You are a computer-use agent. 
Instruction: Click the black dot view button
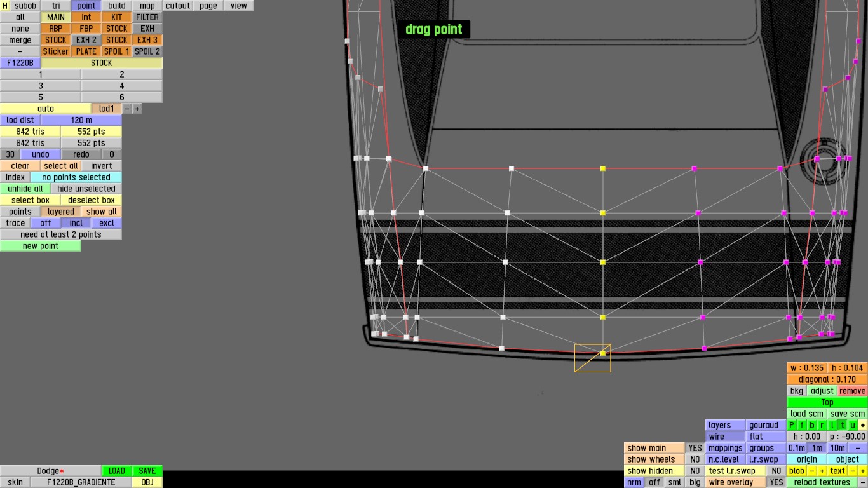pyautogui.click(x=863, y=425)
